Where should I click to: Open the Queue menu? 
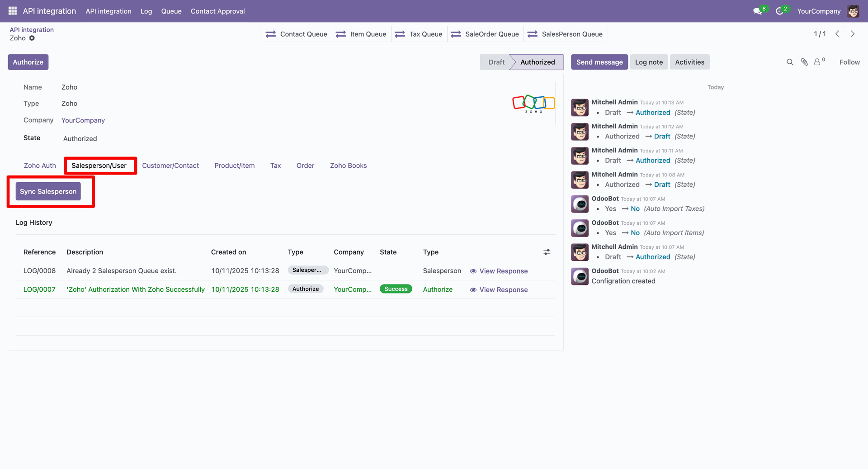pyautogui.click(x=171, y=11)
